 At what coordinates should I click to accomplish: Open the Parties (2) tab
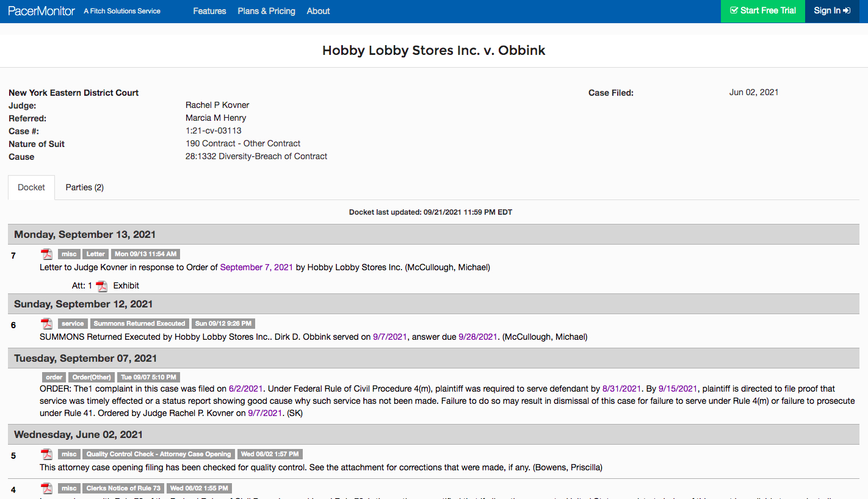point(84,187)
